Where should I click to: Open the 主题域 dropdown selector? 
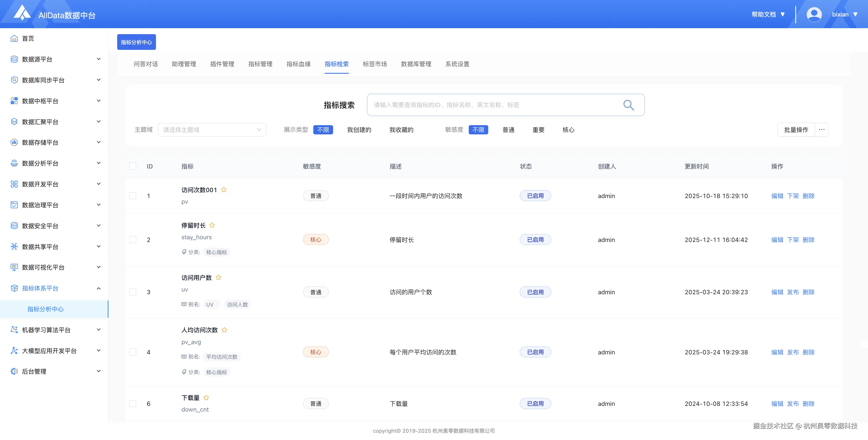[x=212, y=130]
